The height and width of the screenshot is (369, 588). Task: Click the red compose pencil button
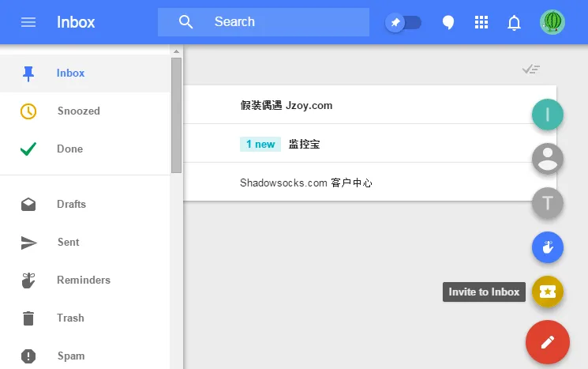[x=548, y=342]
